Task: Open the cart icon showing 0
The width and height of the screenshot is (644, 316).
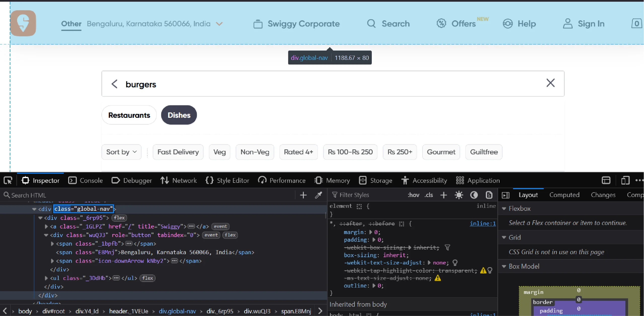Action: click(636, 24)
